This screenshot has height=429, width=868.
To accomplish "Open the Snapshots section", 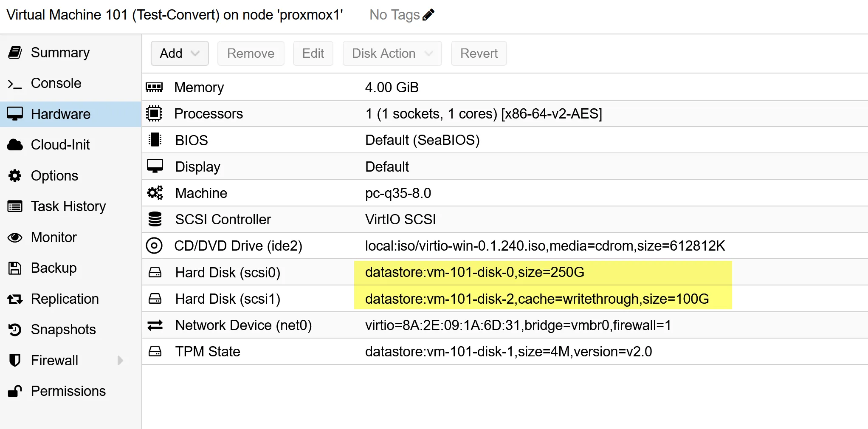I will click(x=63, y=330).
